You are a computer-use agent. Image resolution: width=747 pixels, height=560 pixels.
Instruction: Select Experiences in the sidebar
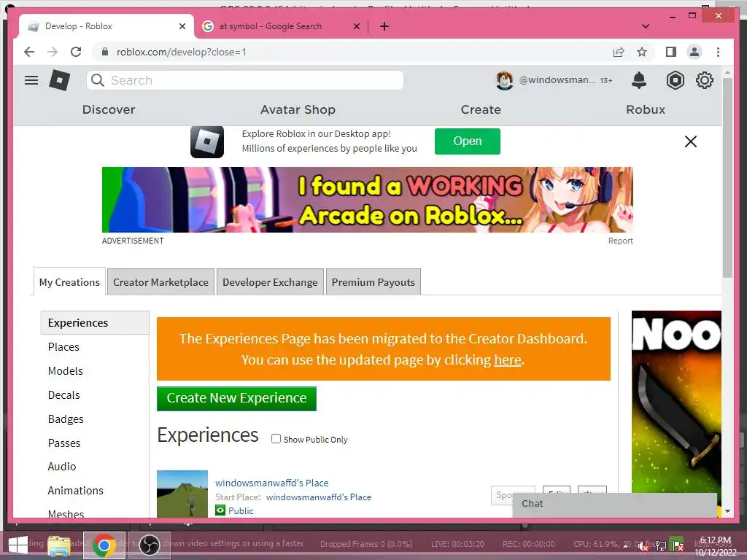coord(95,323)
